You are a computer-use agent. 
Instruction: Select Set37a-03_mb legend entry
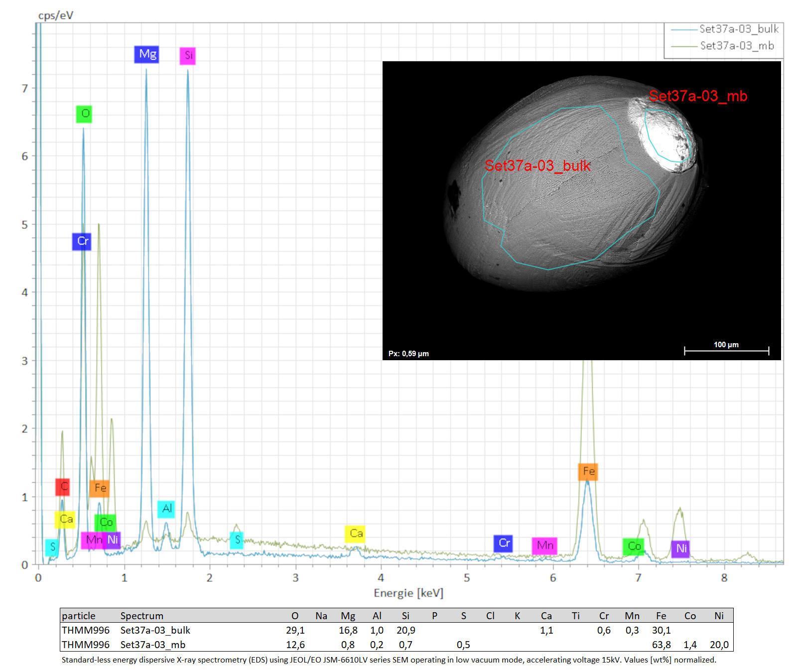click(x=722, y=46)
